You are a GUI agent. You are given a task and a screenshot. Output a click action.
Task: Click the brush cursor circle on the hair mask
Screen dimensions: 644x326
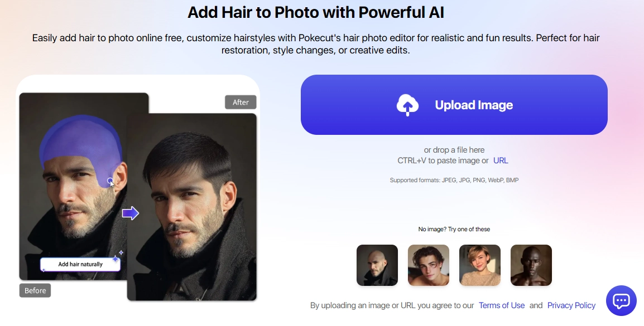tap(110, 180)
